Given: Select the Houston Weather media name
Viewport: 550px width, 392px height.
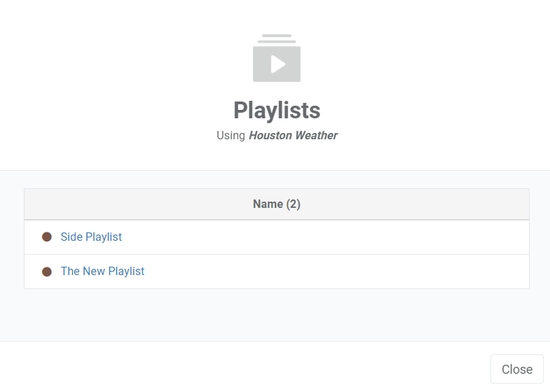Looking at the screenshot, I should (293, 136).
